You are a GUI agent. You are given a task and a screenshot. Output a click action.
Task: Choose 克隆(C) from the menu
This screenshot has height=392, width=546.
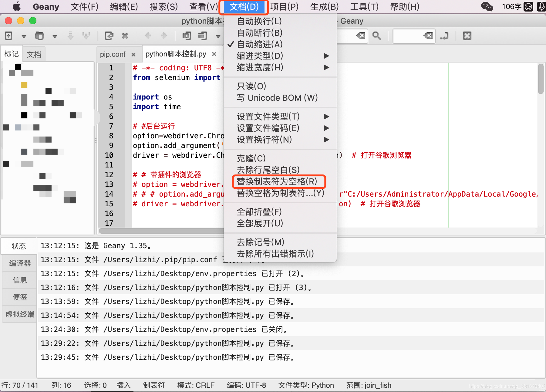tap(280, 158)
